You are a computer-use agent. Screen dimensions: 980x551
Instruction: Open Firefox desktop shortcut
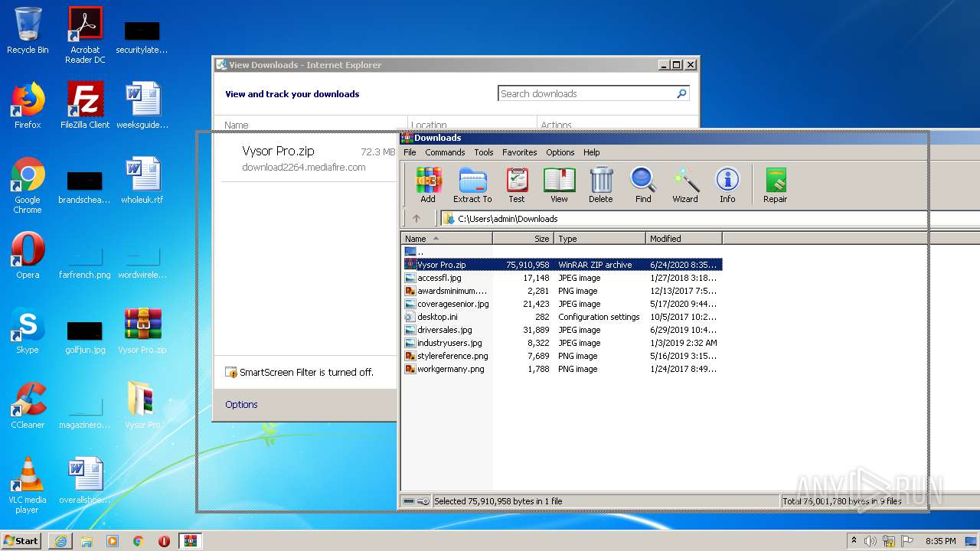28,106
